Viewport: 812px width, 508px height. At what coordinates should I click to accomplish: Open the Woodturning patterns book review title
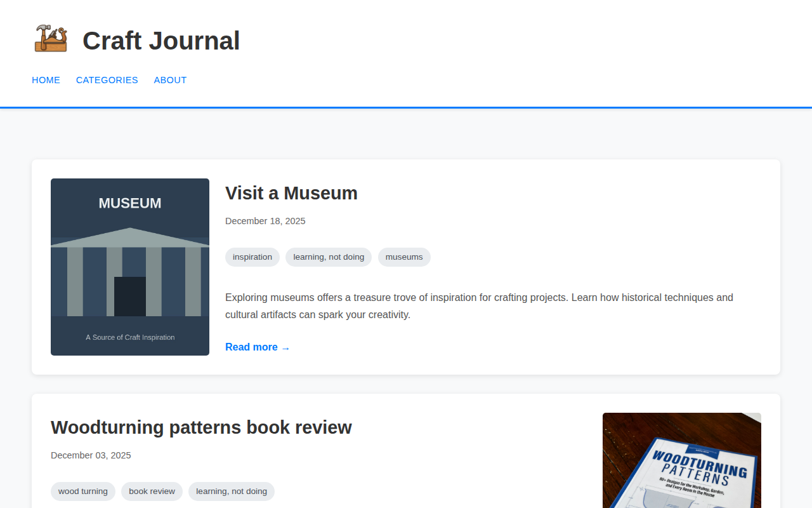(201, 427)
